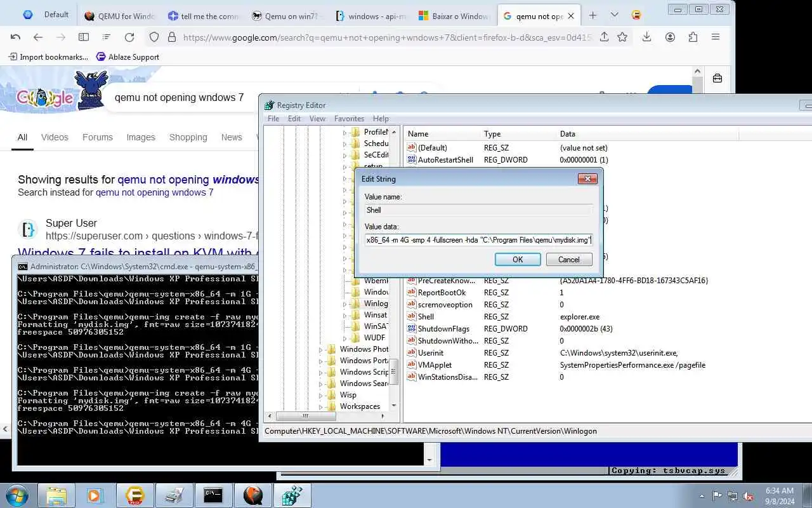Expand the Windows Portable Devices key

(321, 361)
